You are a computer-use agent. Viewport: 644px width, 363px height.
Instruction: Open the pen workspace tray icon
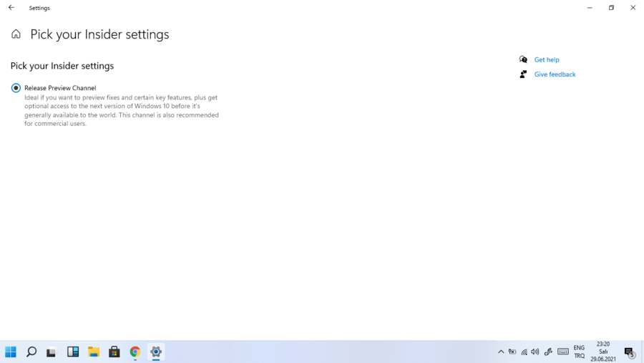pos(548,352)
